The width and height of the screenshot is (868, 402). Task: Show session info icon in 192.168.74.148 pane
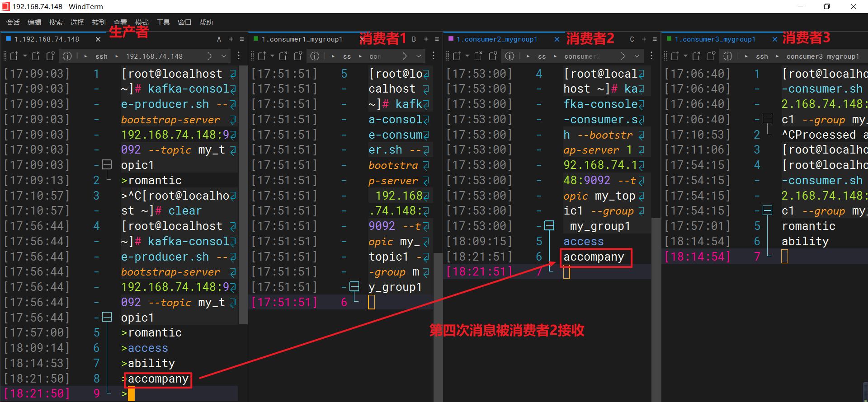pos(67,56)
